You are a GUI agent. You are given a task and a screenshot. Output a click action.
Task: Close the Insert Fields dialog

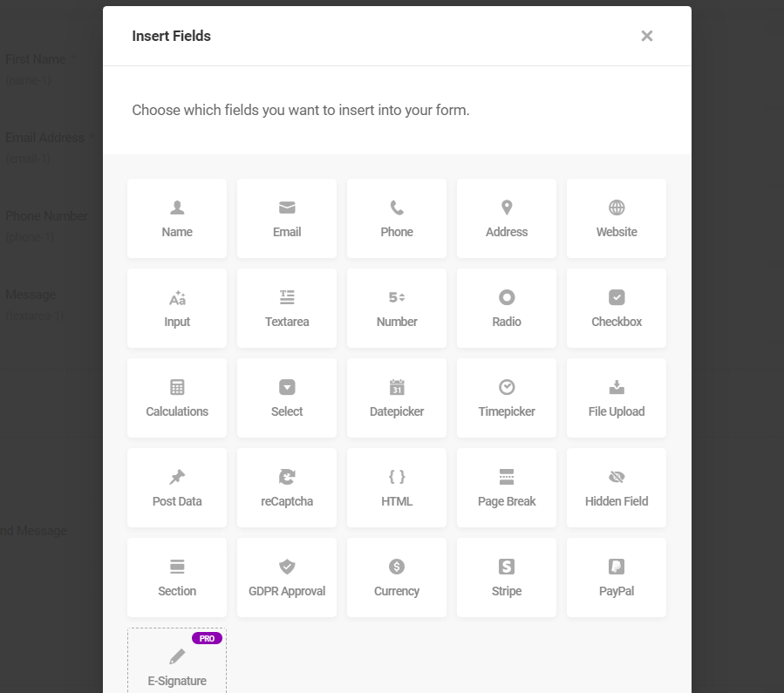[x=647, y=36]
